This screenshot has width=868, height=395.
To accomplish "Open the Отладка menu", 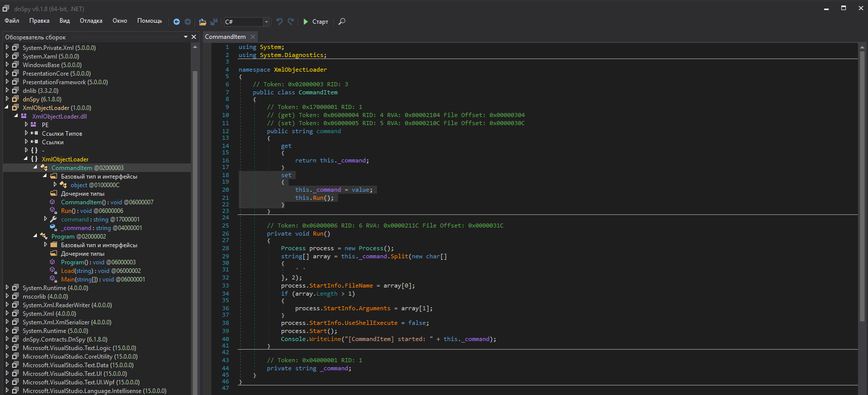I will 91,21.
